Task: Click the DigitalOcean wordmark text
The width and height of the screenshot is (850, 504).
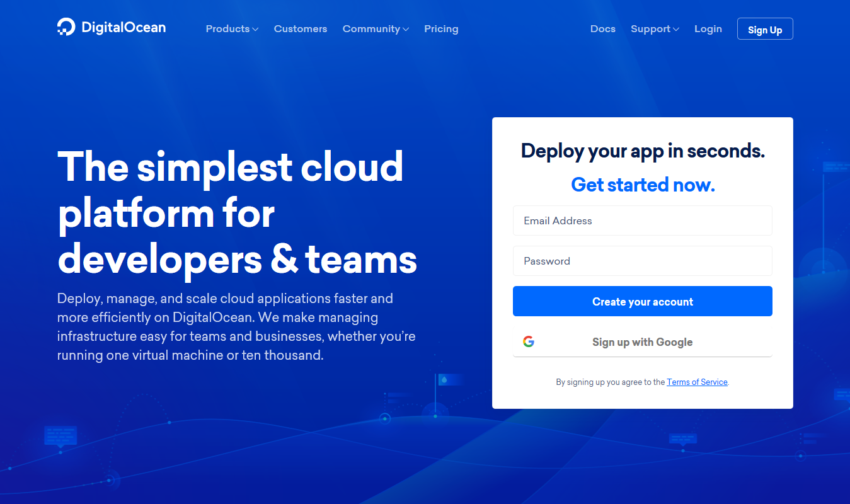Action: tap(123, 28)
